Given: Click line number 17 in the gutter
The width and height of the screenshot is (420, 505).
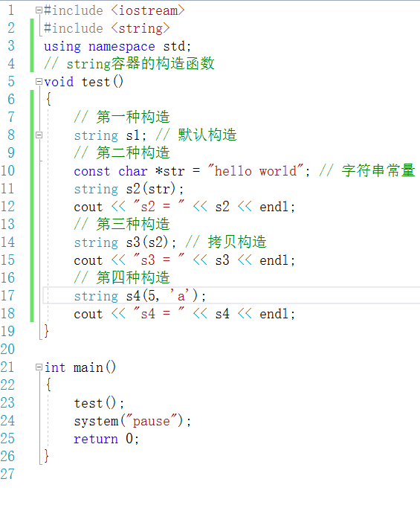Looking at the screenshot, I should pyautogui.click(x=7, y=296).
